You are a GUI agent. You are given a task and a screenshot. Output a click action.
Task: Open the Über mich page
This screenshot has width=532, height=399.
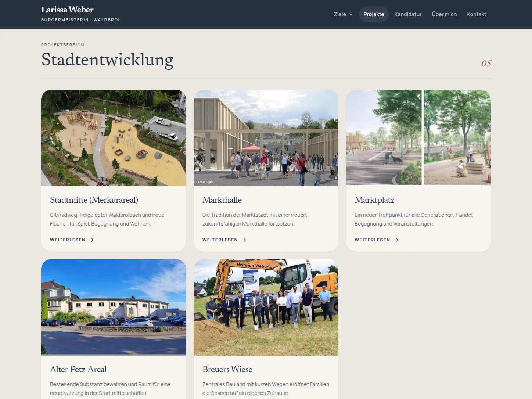[444, 14]
